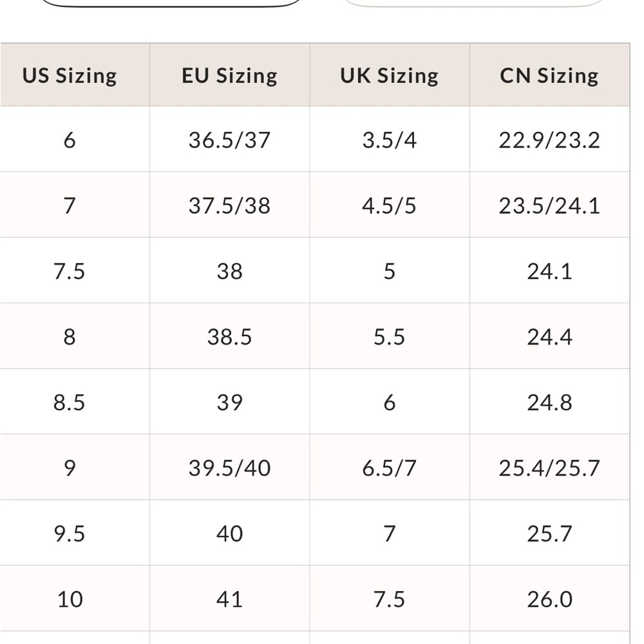
Task: Click CN size 24.8 cell
Action: click(549, 402)
